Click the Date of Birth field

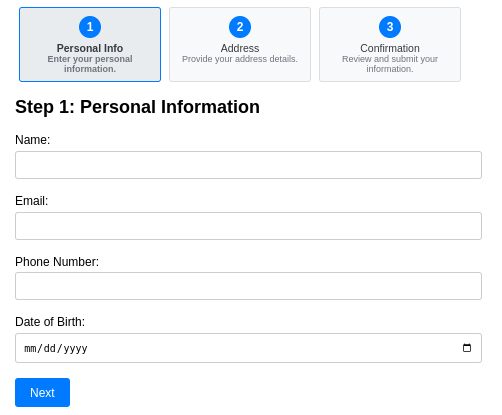click(x=248, y=348)
